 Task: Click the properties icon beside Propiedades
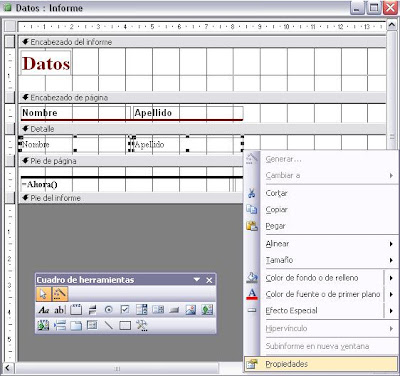coord(252,364)
